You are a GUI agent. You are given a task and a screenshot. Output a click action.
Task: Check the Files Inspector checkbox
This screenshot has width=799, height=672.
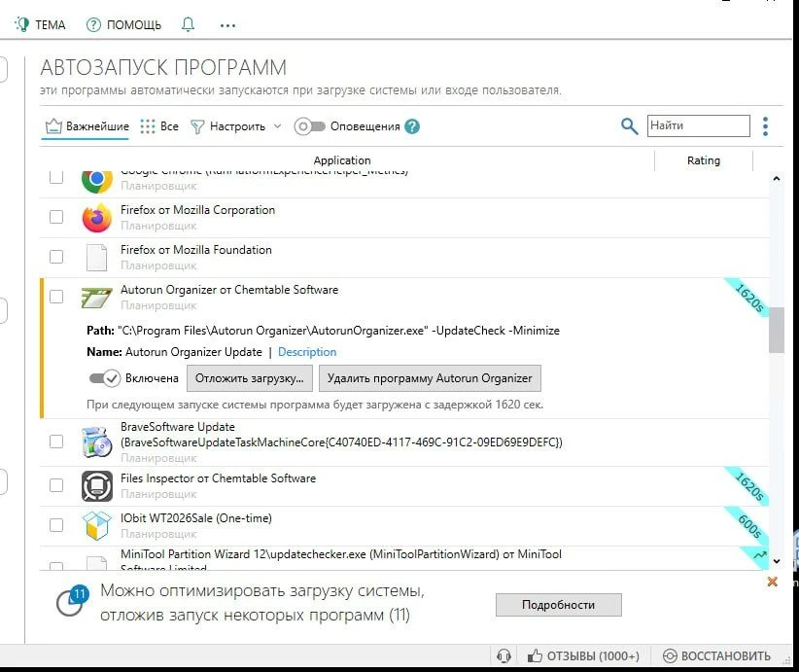[56, 485]
